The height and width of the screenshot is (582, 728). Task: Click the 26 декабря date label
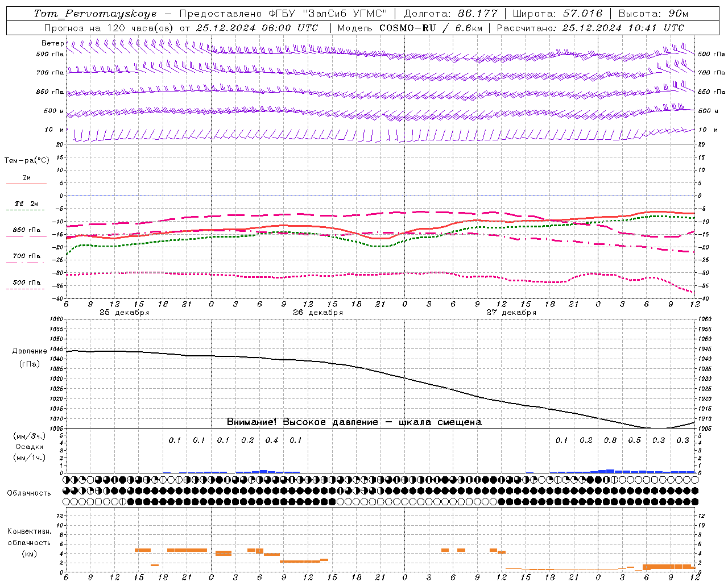point(318,313)
